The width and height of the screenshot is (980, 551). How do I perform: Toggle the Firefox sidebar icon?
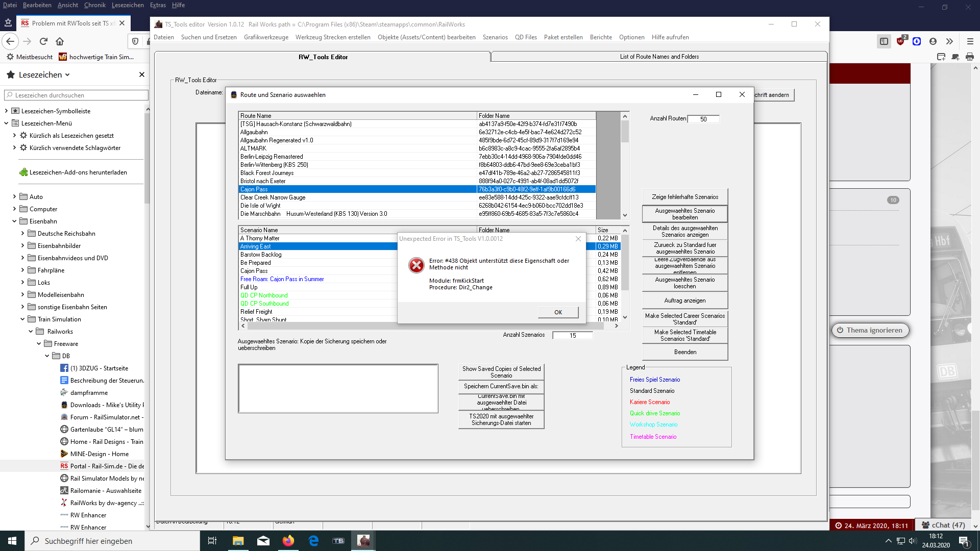pyautogui.click(x=884, y=41)
